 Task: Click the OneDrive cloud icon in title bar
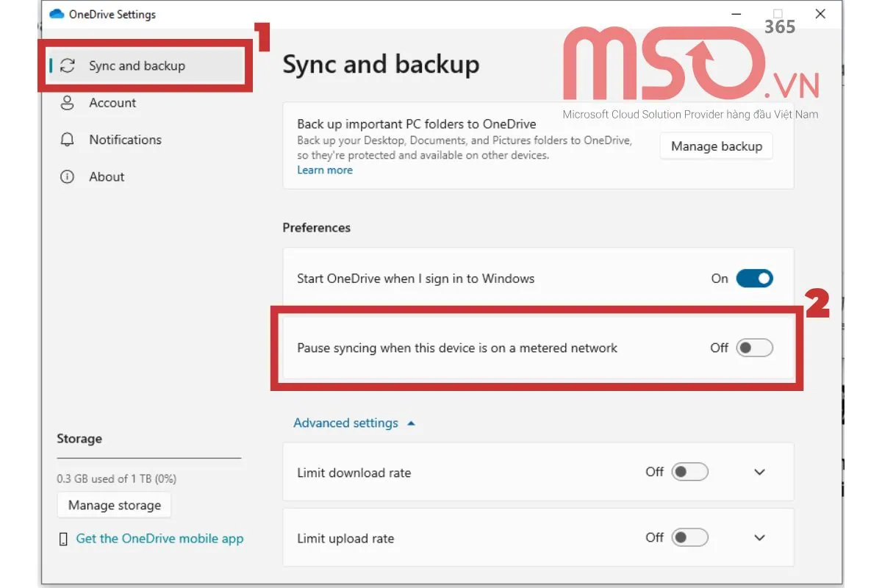(x=57, y=15)
